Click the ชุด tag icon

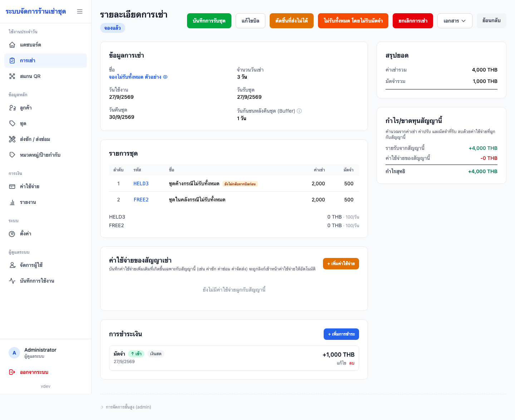coord(12,123)
